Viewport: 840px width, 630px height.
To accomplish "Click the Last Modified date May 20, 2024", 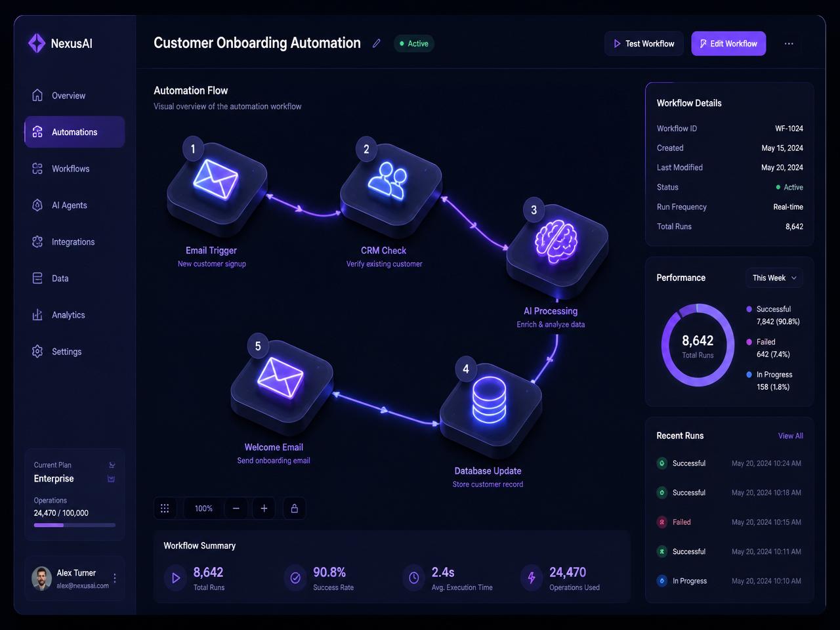I will point(782,167).
